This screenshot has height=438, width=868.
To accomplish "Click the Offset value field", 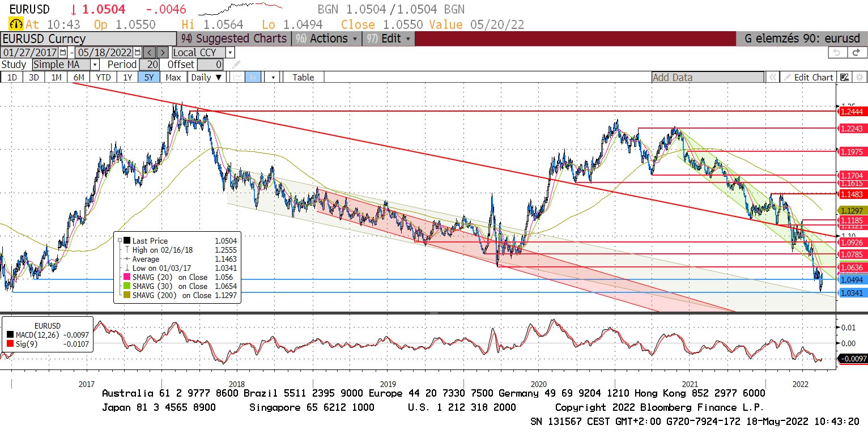I will click(210, 65).
